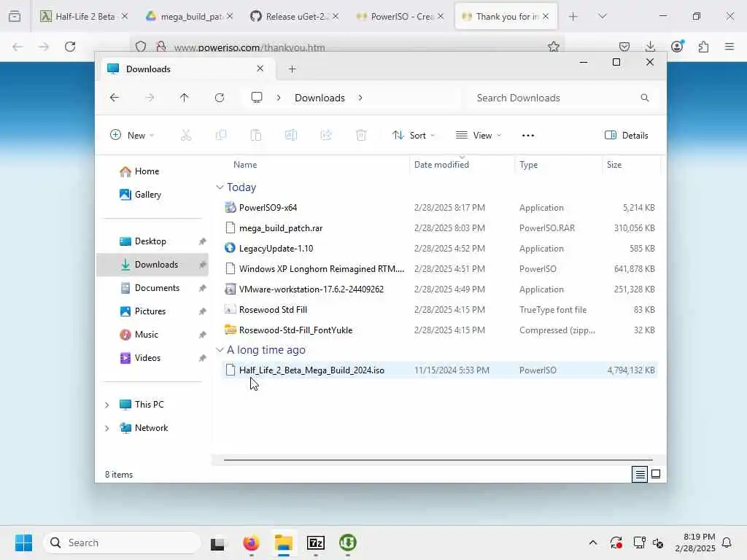Click the Rename icon in Explorer toolbar
This screenshot has height=560, width=747.
(291, 135)
